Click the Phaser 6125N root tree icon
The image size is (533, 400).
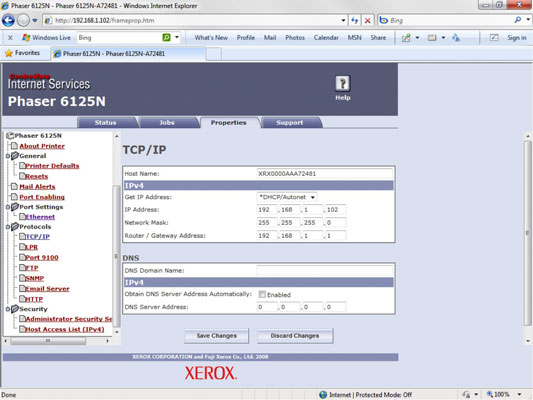tap(10, 136)
